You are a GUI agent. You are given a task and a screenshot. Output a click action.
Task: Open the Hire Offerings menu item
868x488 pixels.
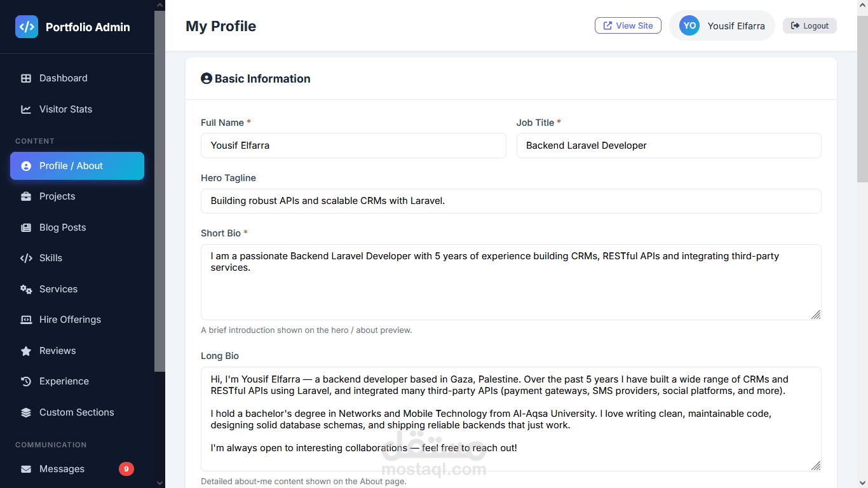(x=78, y=320)
